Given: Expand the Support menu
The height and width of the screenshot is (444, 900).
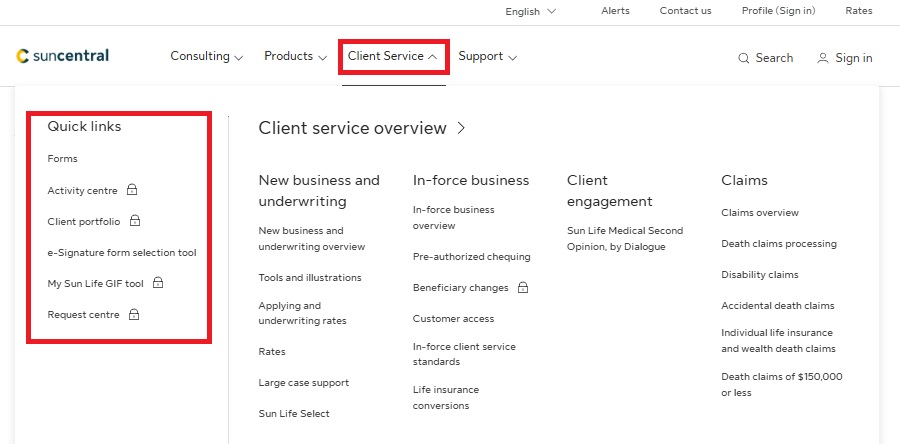Looking at the screenshot, I should [487, 56].
